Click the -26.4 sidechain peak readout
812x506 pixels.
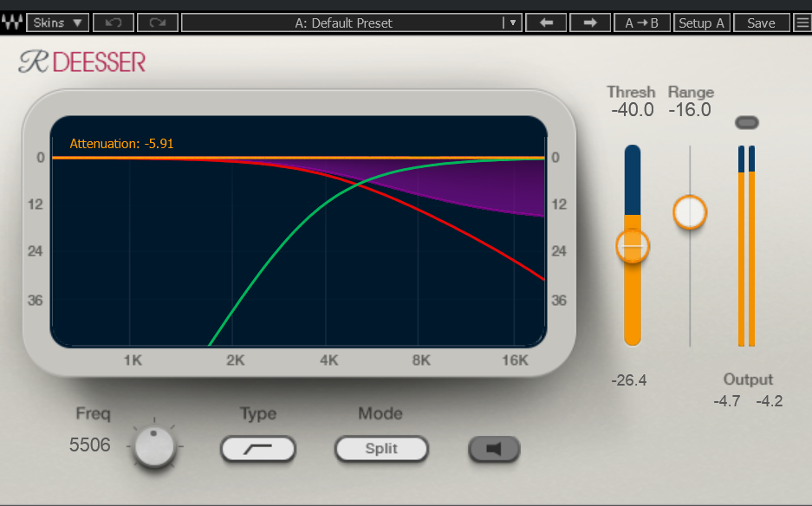pos(628,380)
